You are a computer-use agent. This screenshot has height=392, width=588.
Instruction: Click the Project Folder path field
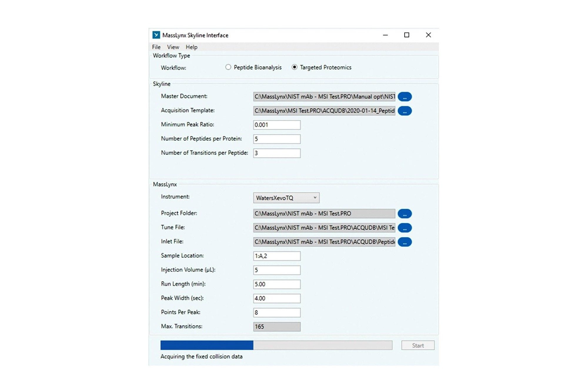pyautogui.click(x=324, y=213)
